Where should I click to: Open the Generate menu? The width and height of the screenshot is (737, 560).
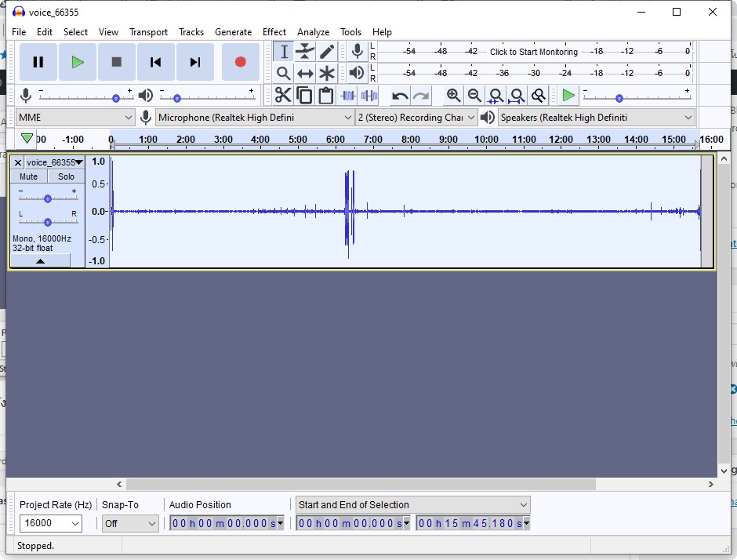coord(233,32)
